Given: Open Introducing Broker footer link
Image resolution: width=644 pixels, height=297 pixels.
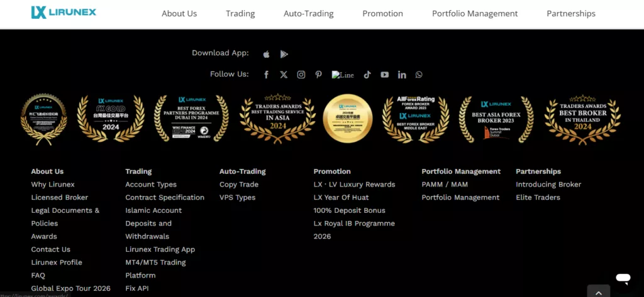Looking at the screenshot, I should [x=548, y=185].
